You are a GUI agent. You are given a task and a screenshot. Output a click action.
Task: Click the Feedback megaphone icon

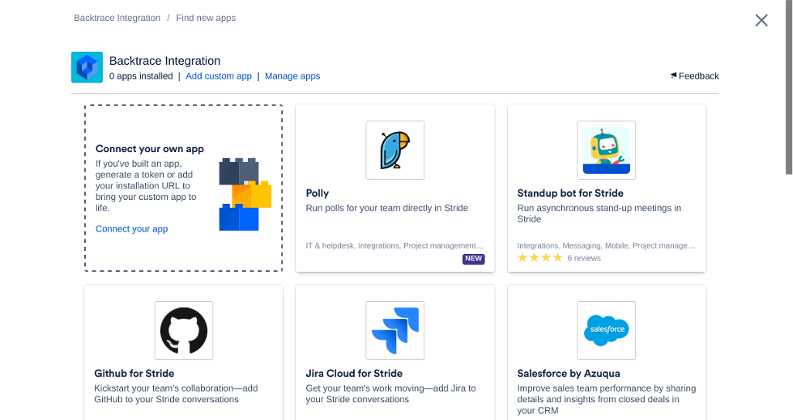coord(674,76)
